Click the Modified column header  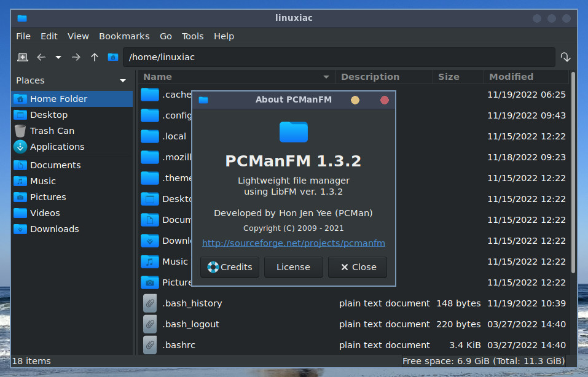tap(526, 77)
